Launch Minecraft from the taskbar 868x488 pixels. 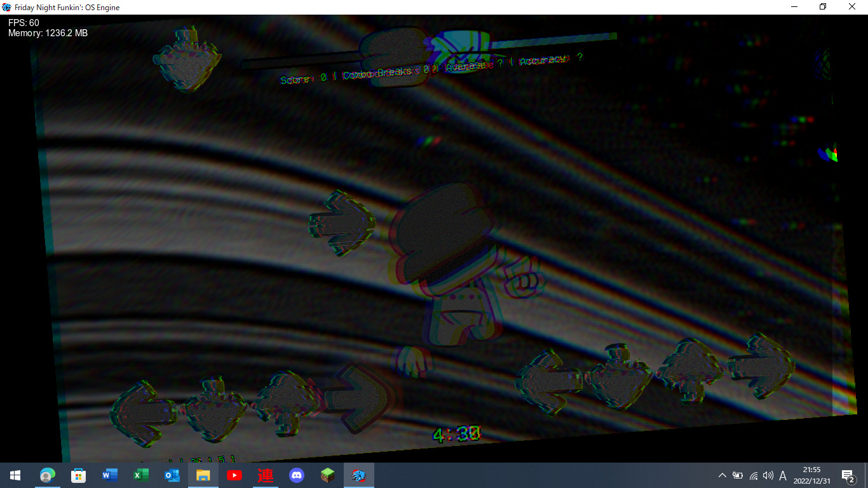click(327, 475)
